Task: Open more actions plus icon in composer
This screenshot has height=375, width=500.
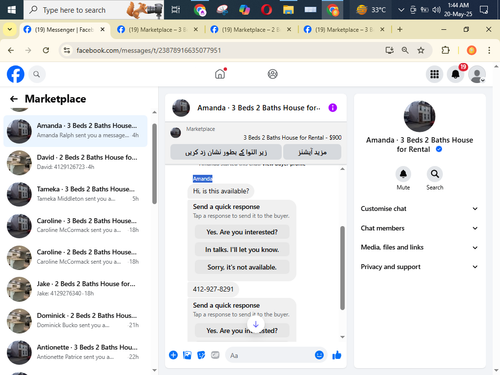Action: pos(173,355)
